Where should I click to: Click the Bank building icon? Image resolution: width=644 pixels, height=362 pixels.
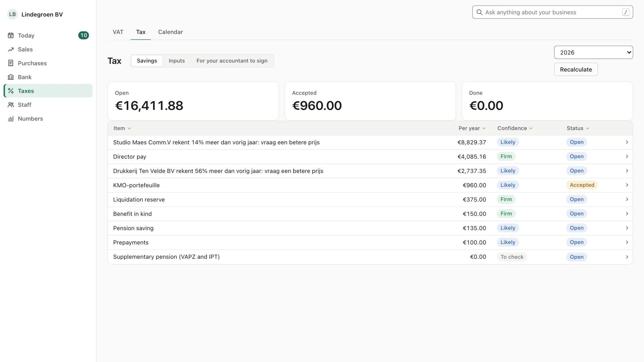pyautogui.click(x=11, y=77)
